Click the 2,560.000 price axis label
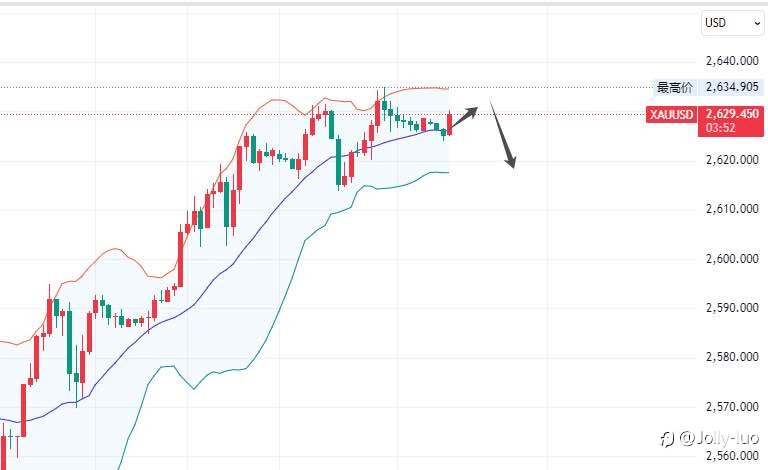This screenshot has height=470, width=768. 732,455
